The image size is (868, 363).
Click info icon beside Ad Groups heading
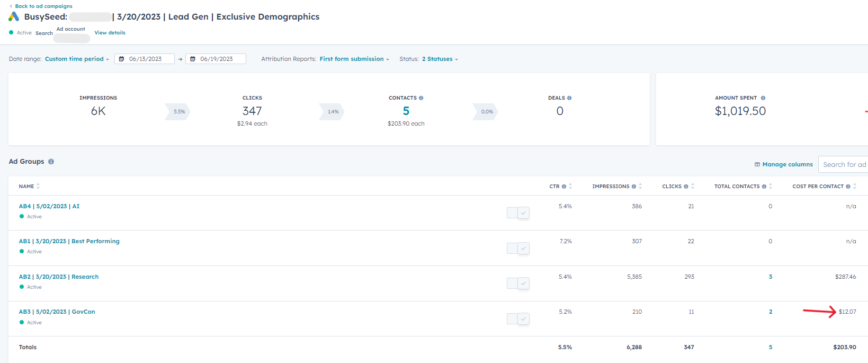tap(51, 162)
